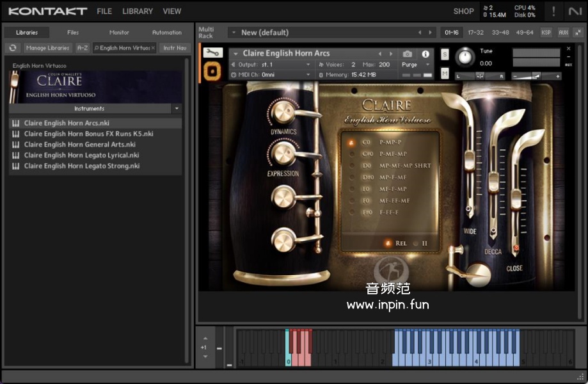Open the FILE menu
The image size is (588, 384).
point(104,12)
